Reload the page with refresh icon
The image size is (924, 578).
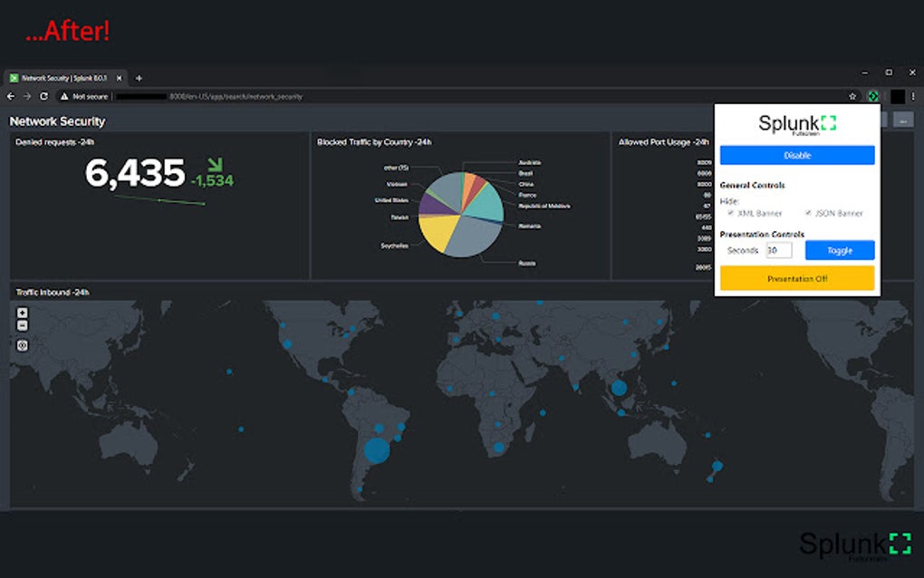click(43, 96)
